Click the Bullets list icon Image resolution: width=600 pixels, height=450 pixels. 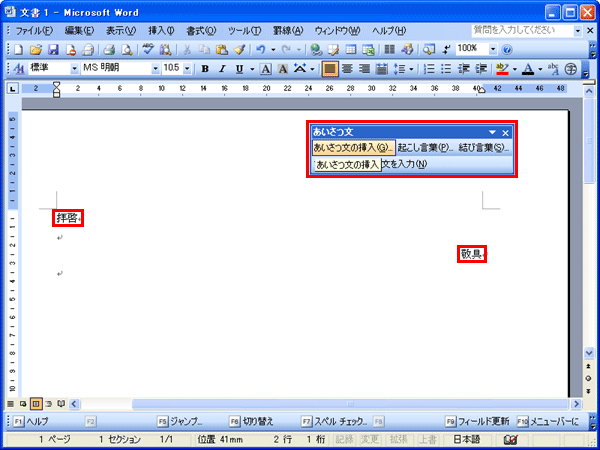click(x=446, y=69)
